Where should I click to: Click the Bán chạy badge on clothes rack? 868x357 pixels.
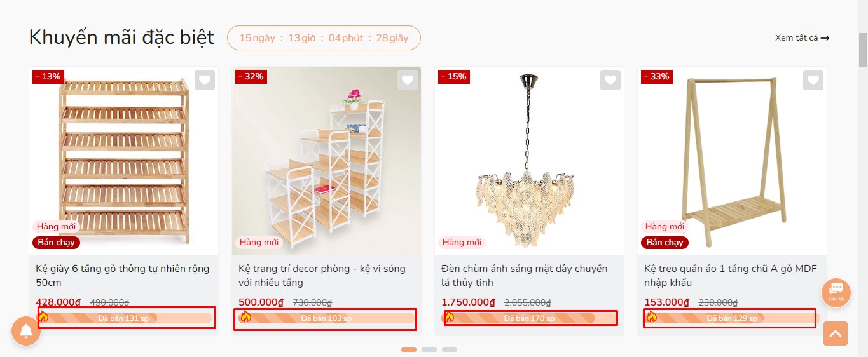coord(665,242)
